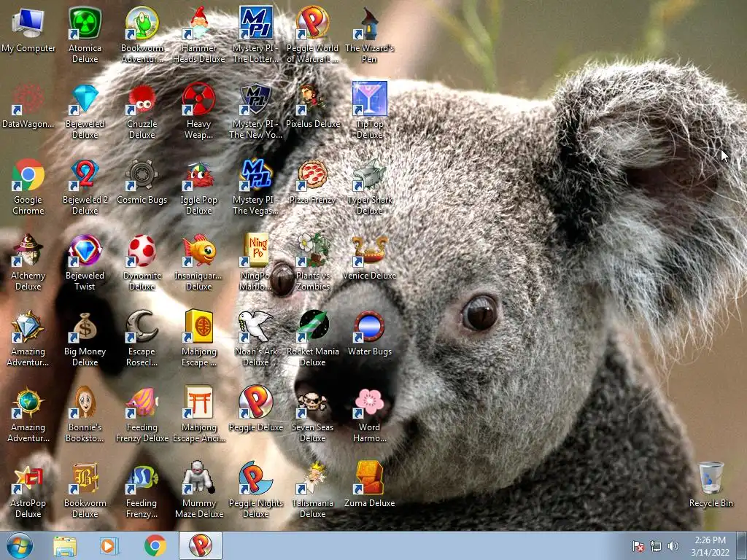Click the first Amazing Adventures diamond compass
Screen dimensions: 747x560
pos(28,327)
